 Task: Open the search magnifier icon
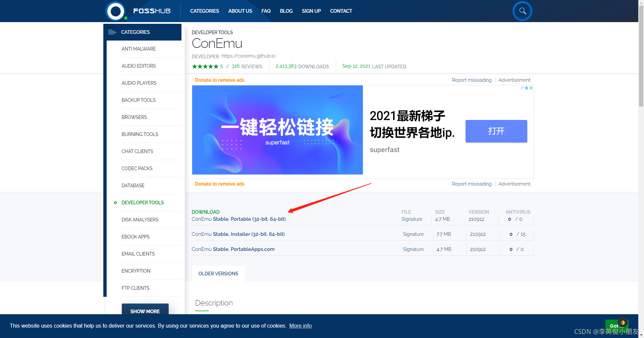click(x=523, y=11)
